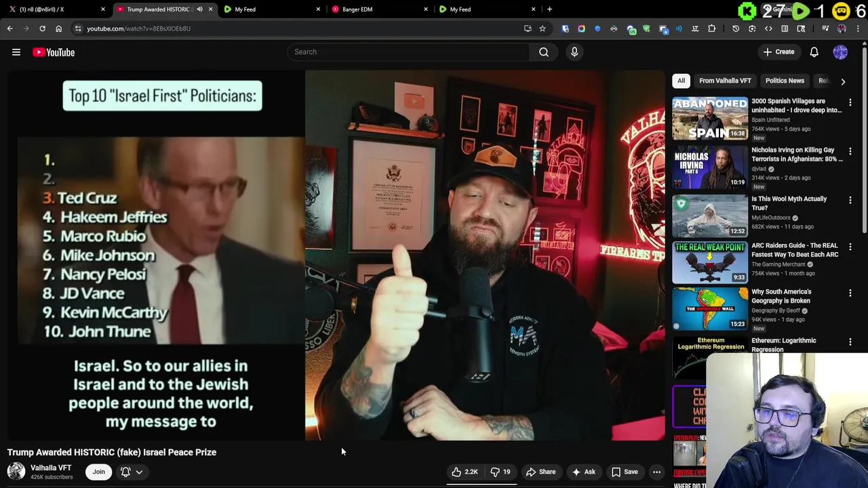Screen dimensions: 868x488
Task: Open the browser history clock icon
Action: pyautogui.click(x=736, y=28)
